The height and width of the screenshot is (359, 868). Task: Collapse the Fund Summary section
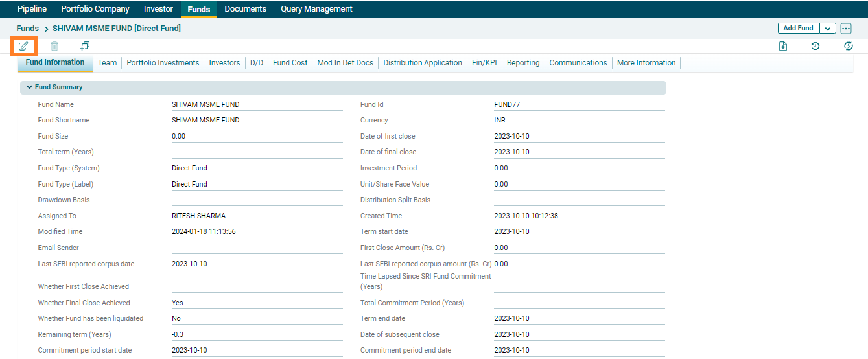29,87
